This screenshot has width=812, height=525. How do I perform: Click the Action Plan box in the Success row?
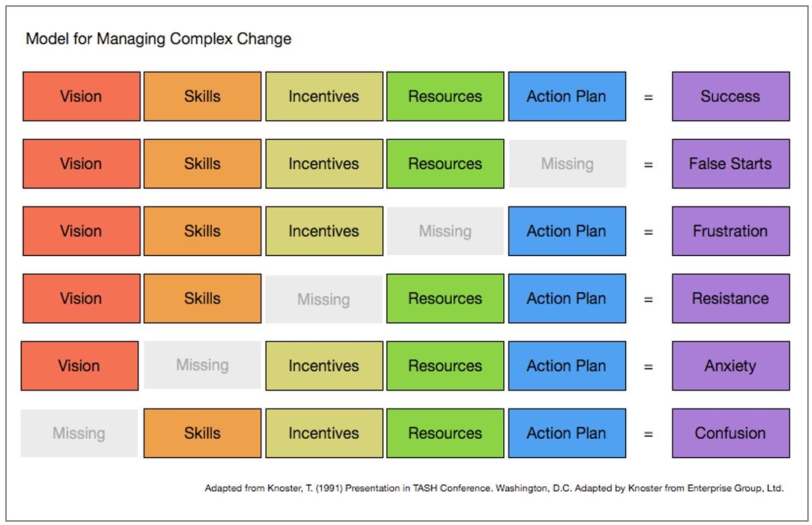click(567, 96)
